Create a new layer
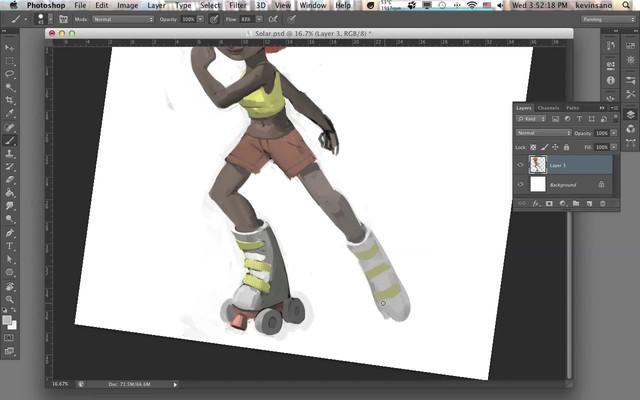The width and height of the screenshot is (640, 400). coord(589,203)
